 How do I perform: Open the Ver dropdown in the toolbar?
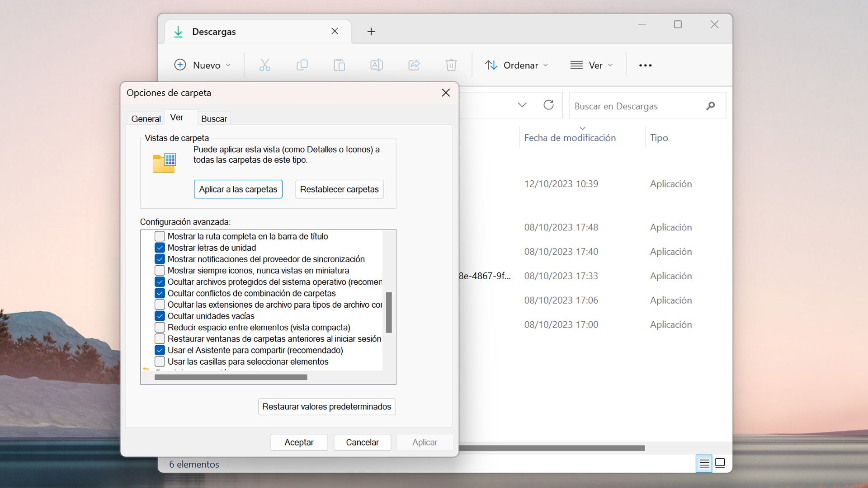[591, 65]
